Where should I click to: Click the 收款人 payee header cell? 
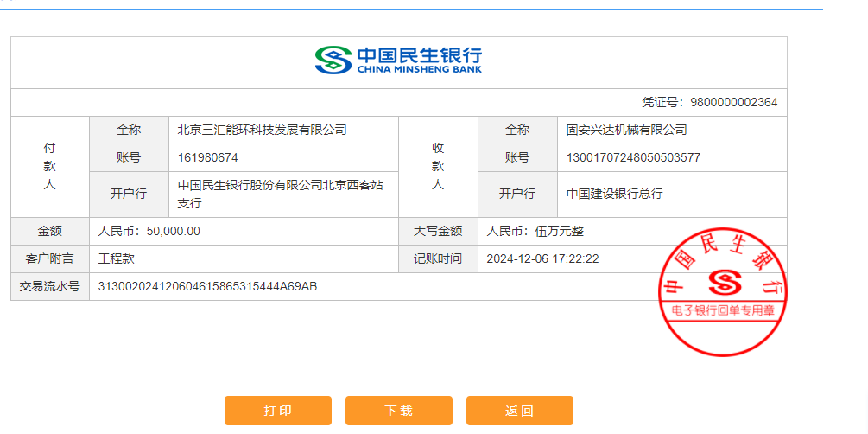pos(438,167)
